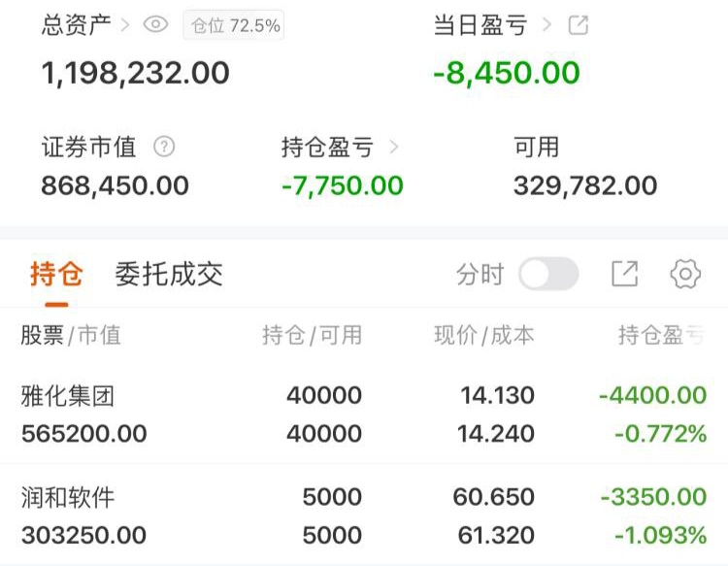Select the 持仓 tab
Image resolution: width=728 pixels, height=566 pixels.
tap(56, 274)
